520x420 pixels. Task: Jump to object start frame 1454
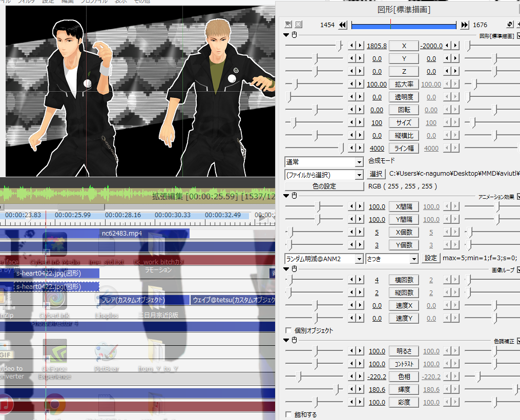pyautogui.click(x=343, y=25)
